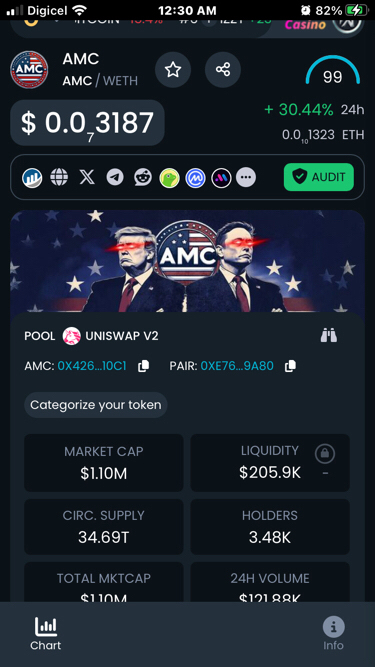This screenshot has height=667, width=375.
Task: Open the AMC contract address link 0X426...10C1
Action: [x=92, y=366]
